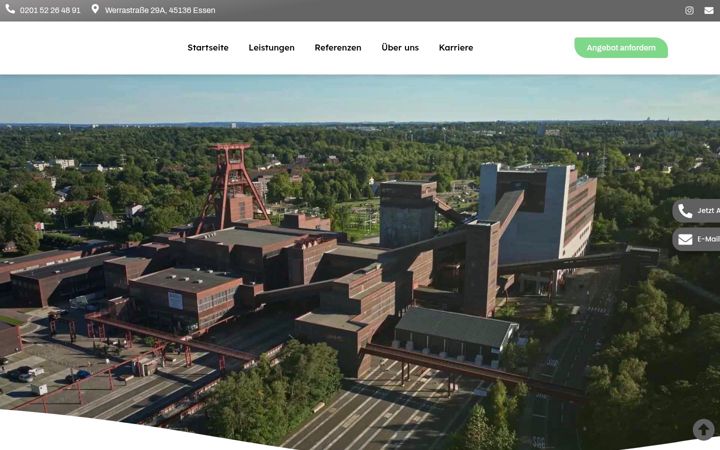The width and height of the screenshot is (720, 450).
Task: Click the phone icon in the top bar
Action: point(10,9)
